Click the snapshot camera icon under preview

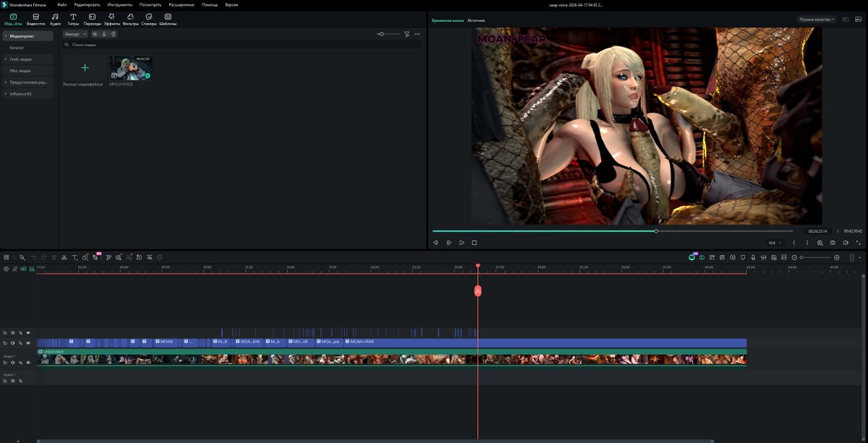point(833,243)
